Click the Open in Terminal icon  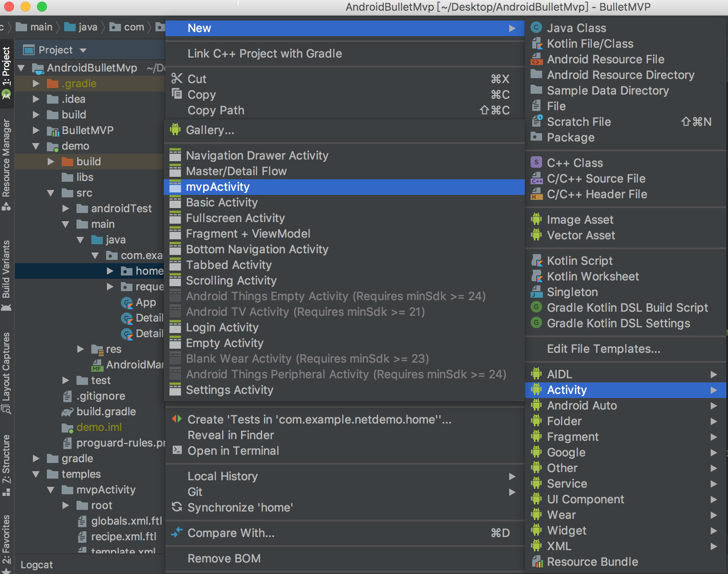point(177,450)
